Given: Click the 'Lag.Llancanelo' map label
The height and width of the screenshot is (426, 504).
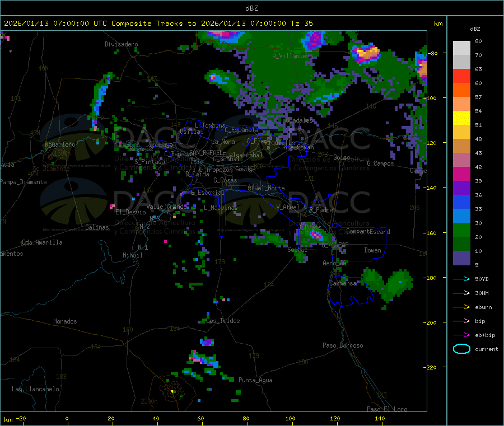Looking at the screenshot, I should [x=35, y=389].
